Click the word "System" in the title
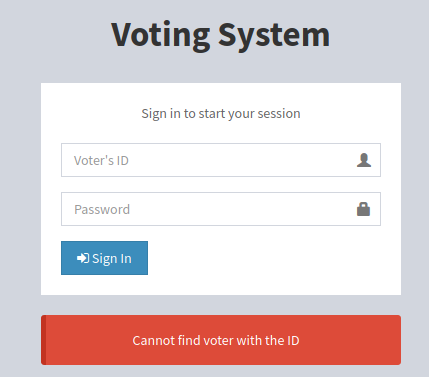Viewport: 429px width, 377px height. click(x=274, y=36)
